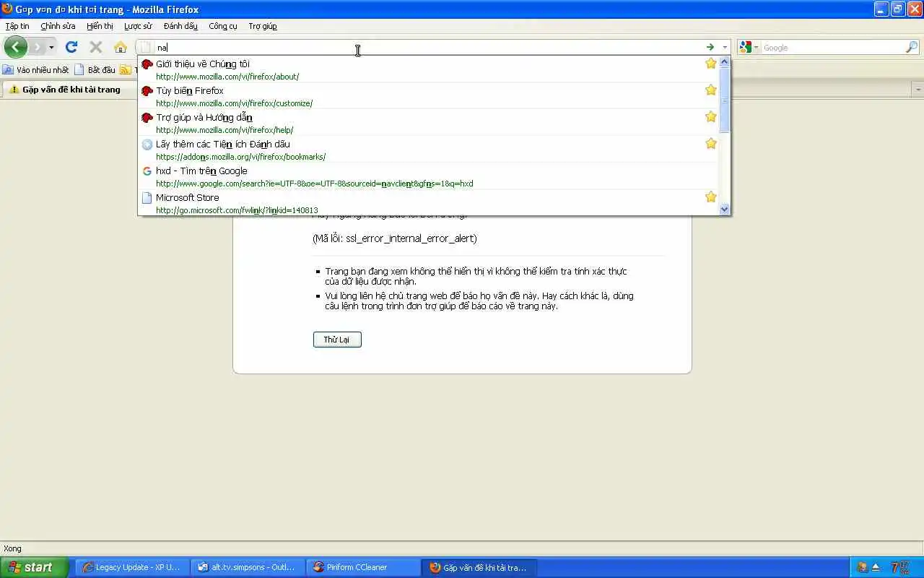Open the Tập tin menu
Screen dimensions: 924x578
coord(17,26)
